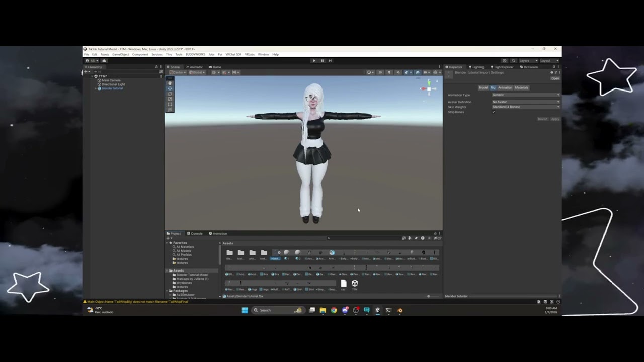Select the Rotate tool in Scene
This screenshot has width=644, height=362.
click(x=170, y=94)
